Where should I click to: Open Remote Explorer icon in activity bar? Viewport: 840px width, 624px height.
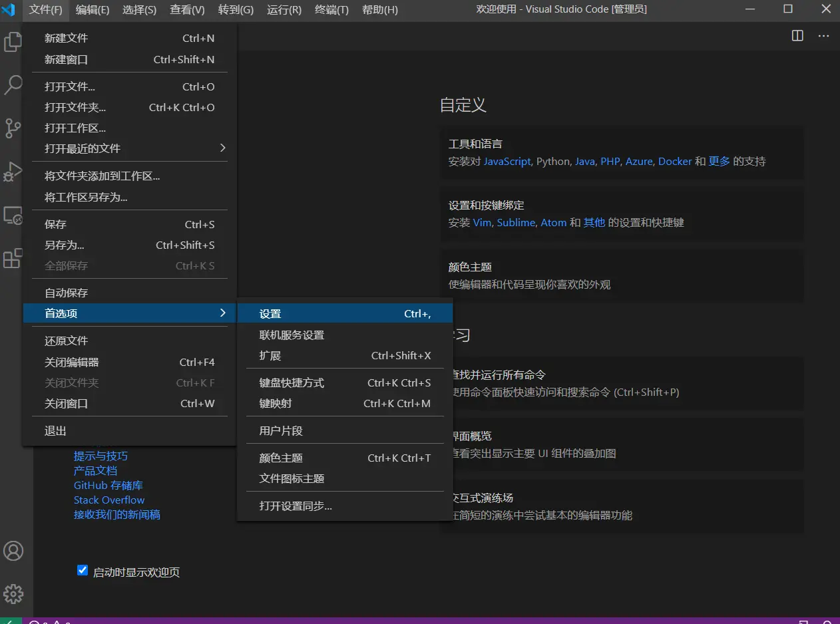tap(13, 215)
